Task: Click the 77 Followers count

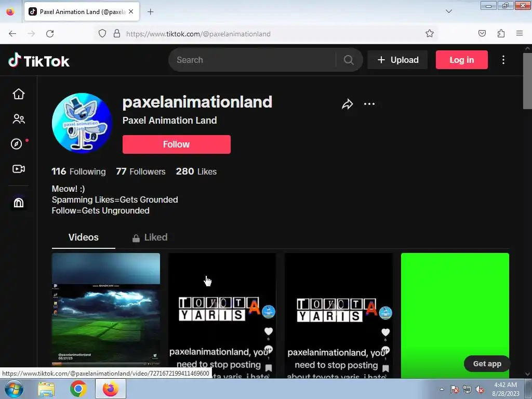Action: 140,171
